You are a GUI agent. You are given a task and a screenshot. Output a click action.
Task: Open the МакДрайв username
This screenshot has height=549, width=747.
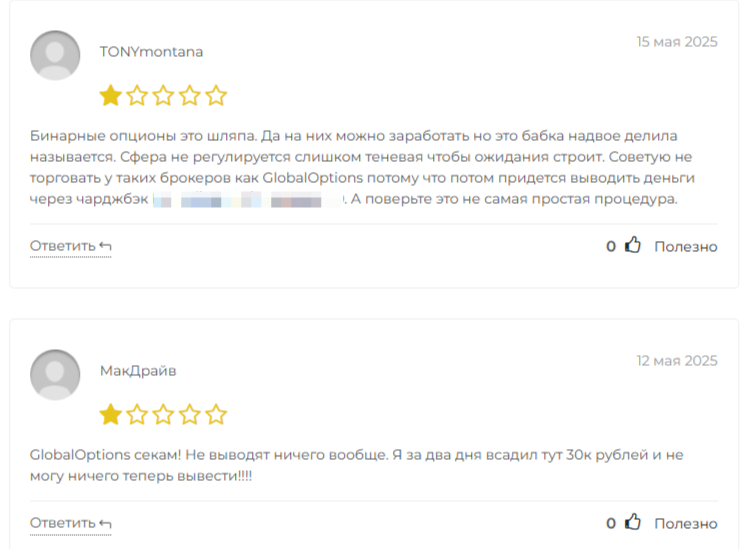pos(138,371)
